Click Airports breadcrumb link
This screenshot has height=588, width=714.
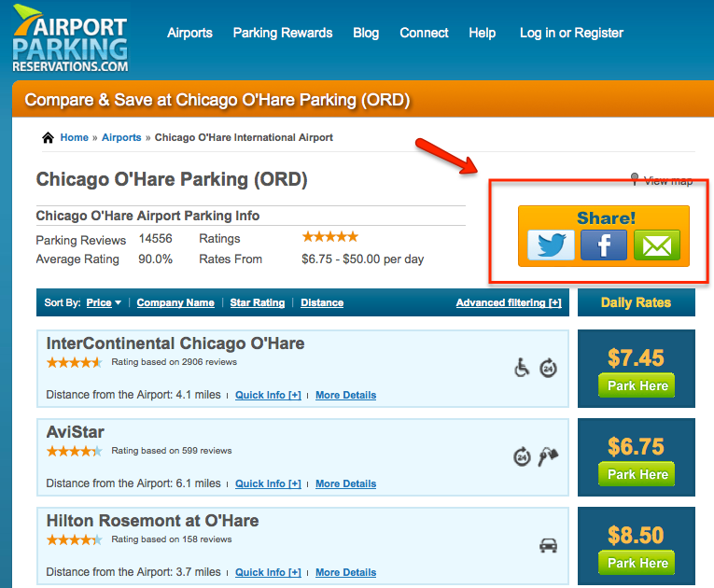point(121,137)
